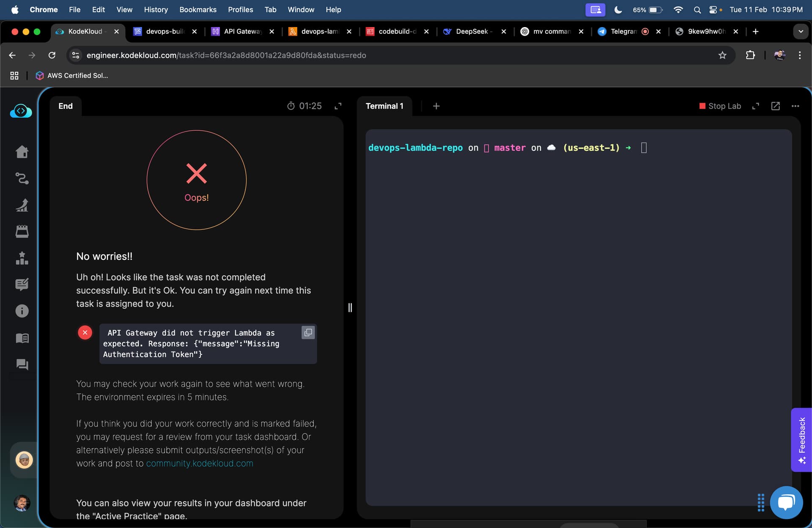The height and width of the screenshot is (528, 812).
Task: Click the Stop Lab button
Action: tap(720, 106)
